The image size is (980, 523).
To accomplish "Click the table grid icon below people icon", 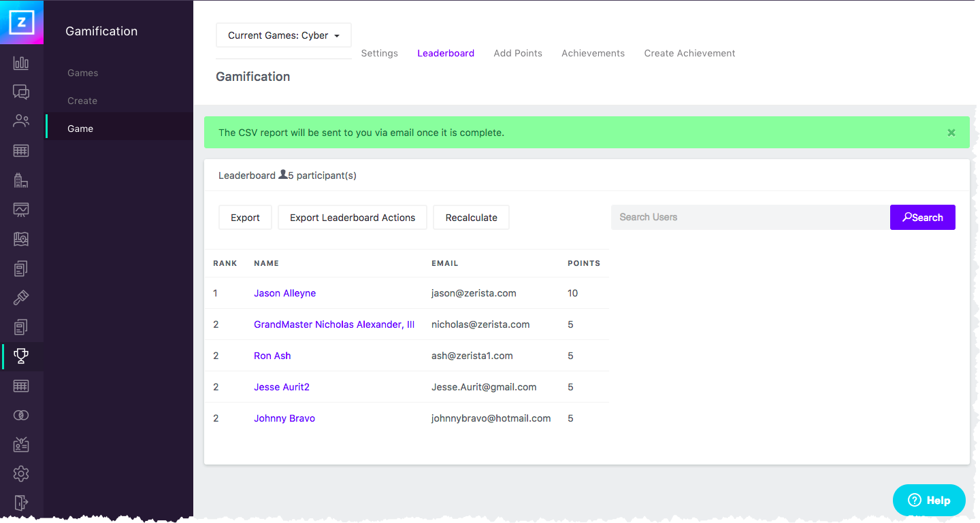I will click(21, 151).
